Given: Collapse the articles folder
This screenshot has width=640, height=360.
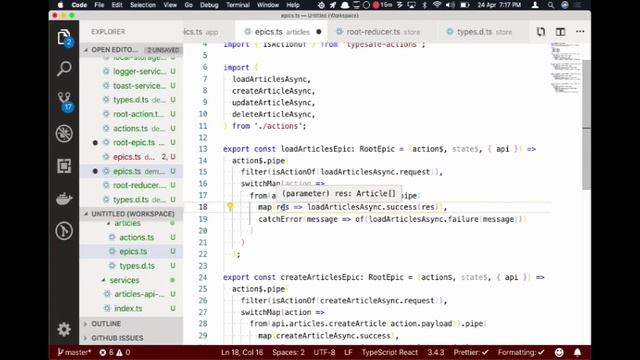Looking at the screenshot, I should [x=109, y=223].
